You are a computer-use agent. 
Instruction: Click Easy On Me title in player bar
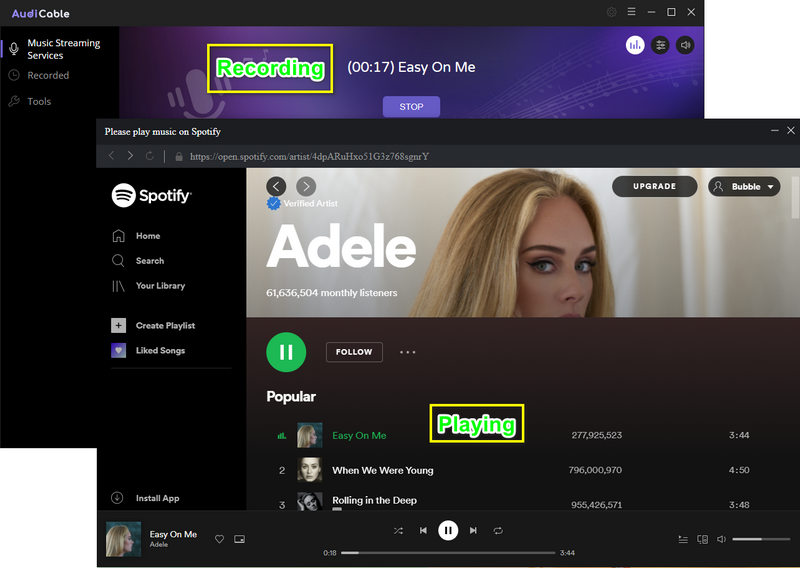(x=173, y=534)
